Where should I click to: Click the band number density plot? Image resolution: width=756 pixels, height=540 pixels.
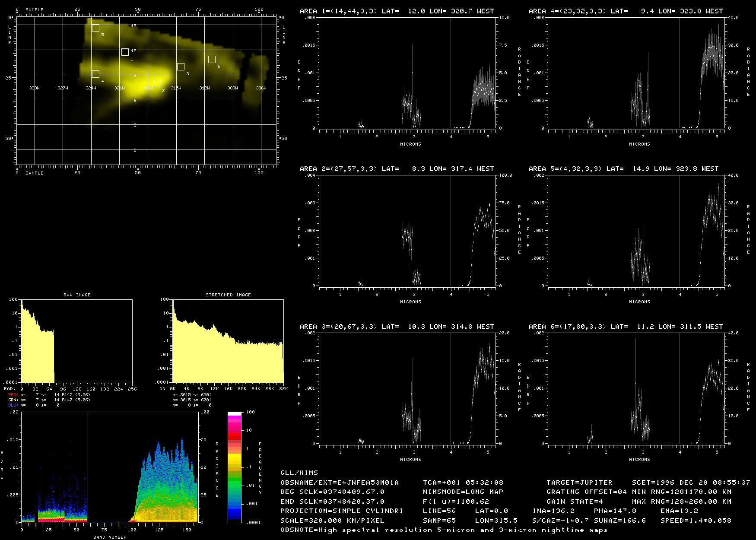pyautogui.click(x=109, y=467)
